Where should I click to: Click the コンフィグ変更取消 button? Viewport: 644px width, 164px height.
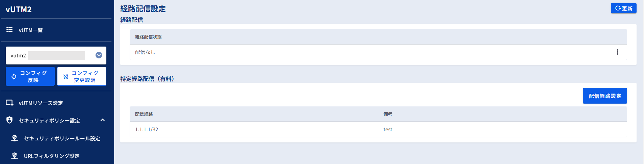[x=82, y=76]
